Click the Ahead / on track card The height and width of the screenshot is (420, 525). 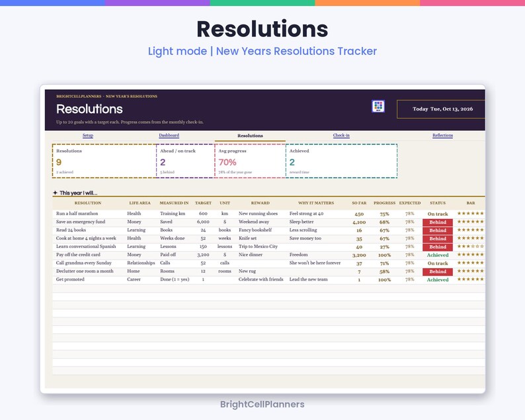point(186,161)
